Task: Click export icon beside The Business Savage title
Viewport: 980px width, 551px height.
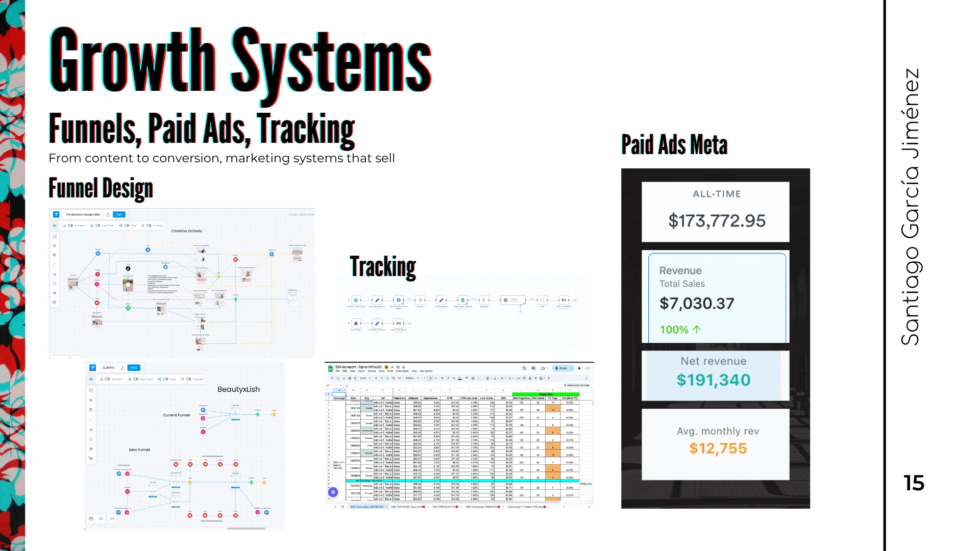Action: 108,215
